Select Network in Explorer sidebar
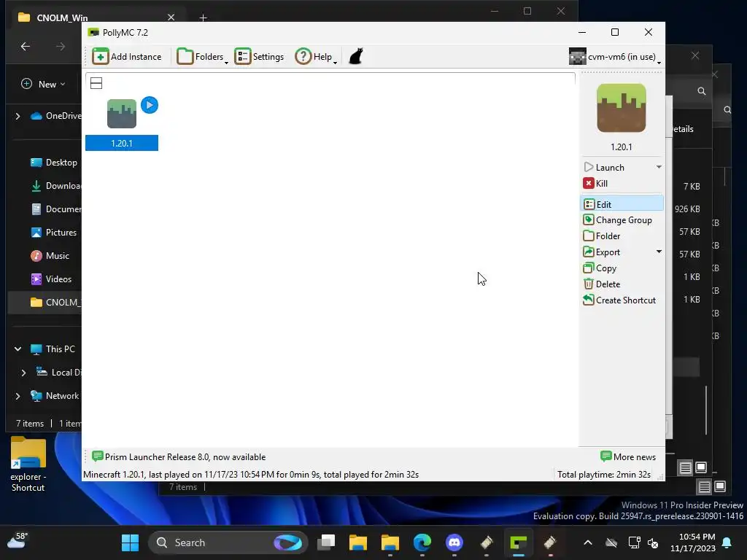The height and width of the screenshot is (560, 747). (x=55, y=396)
